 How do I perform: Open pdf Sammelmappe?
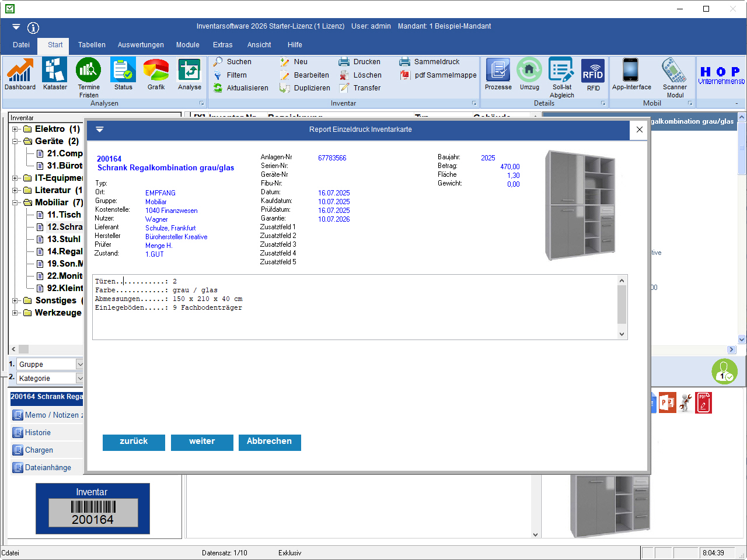coord(438,75)
